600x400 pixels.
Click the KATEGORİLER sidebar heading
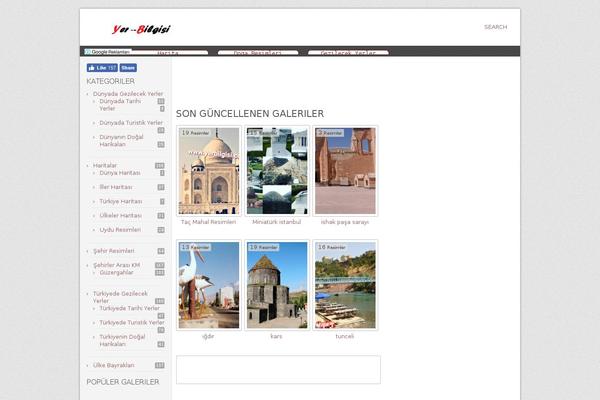pyautogui.click(x=111, y=81)
